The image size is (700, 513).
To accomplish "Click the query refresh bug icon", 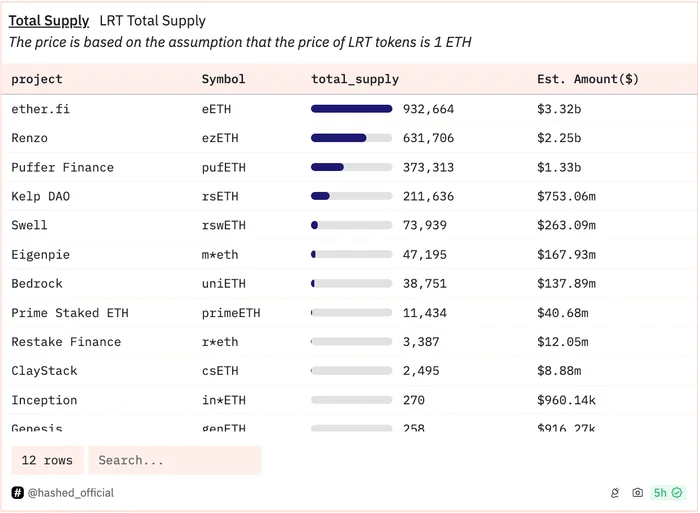I will 615,492.
